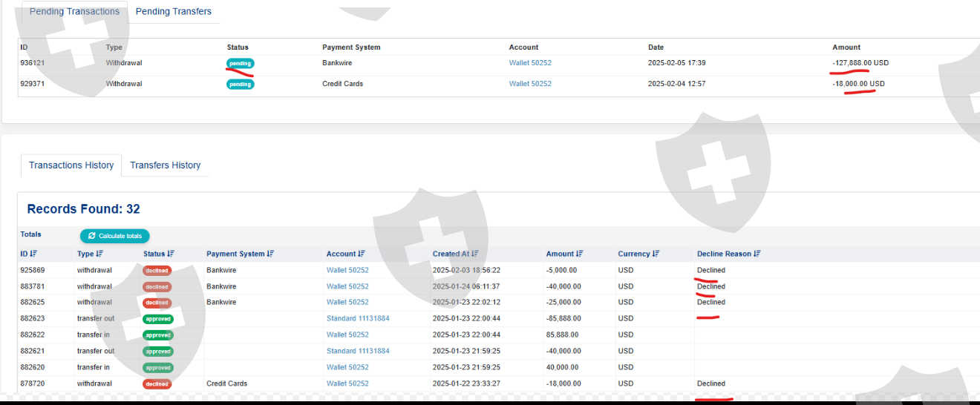Click the Payment System sort icon
Image resolution: width=980 pixels, height=405 pixels.
(x=270, y=254)
